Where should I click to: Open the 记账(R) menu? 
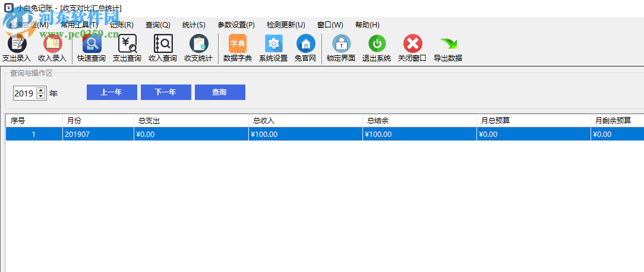pyautogui.click(x=122, y=24)
